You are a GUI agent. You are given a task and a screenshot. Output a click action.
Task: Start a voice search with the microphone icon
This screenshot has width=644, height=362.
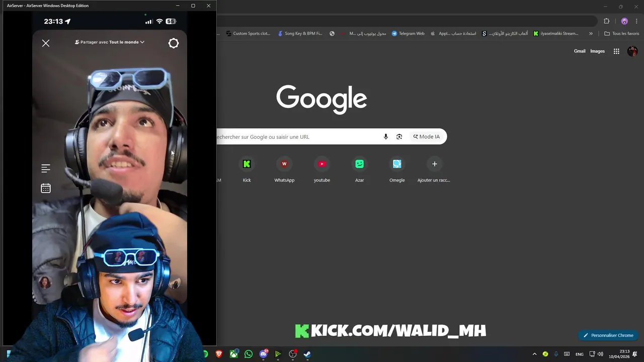pyautogui.click(x=386, y=137)
